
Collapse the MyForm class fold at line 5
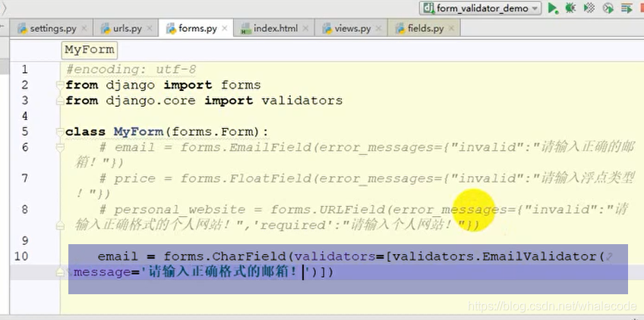[x=61, y=132]
